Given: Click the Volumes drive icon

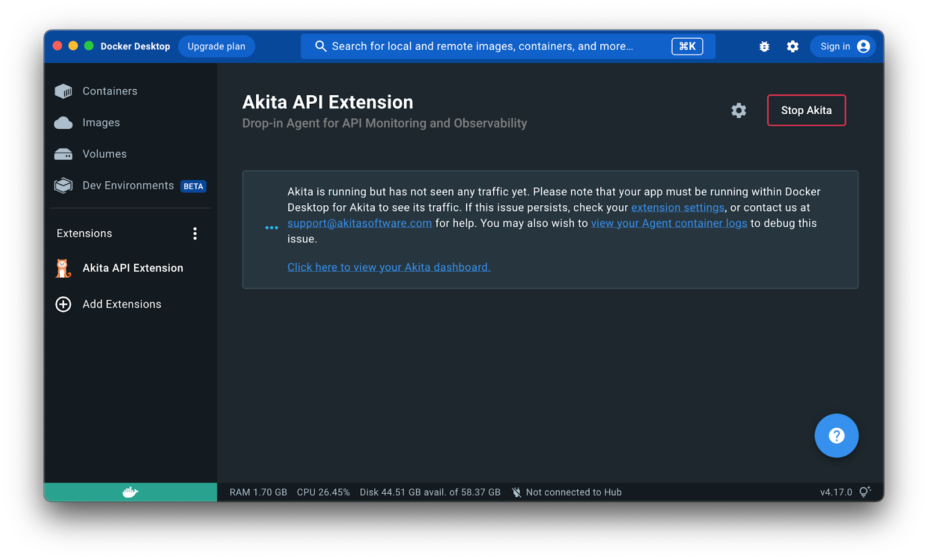Looking at the screenshot, I should click(x=63, y=154).
